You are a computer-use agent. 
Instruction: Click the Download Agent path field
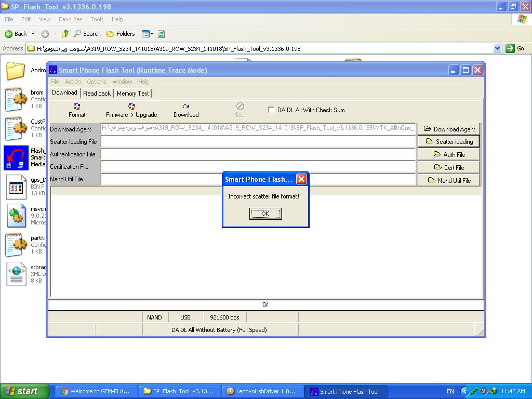258,129
